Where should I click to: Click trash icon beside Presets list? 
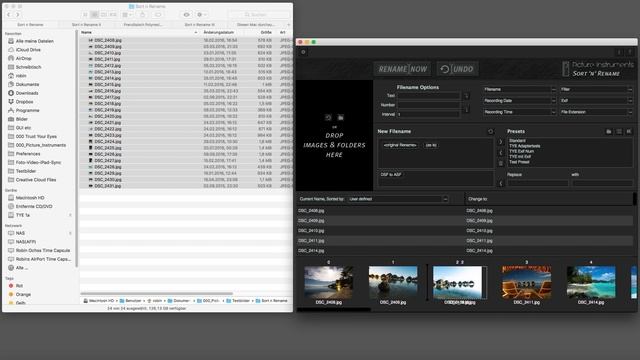click(x=501, y=163)
